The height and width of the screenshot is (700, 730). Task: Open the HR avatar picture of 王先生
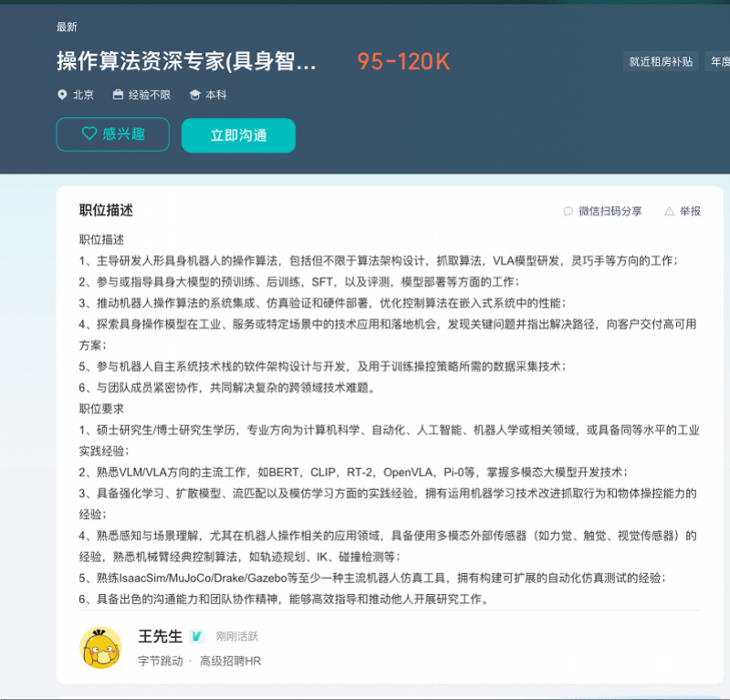[100, 646]
